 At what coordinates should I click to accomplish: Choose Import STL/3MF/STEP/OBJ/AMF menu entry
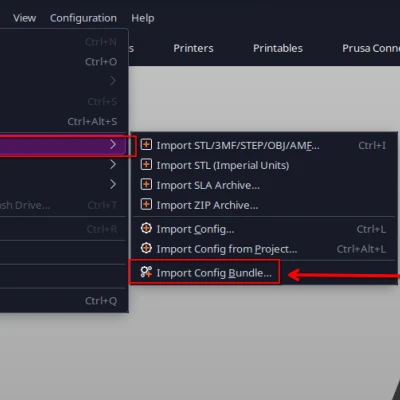(263, 145)
